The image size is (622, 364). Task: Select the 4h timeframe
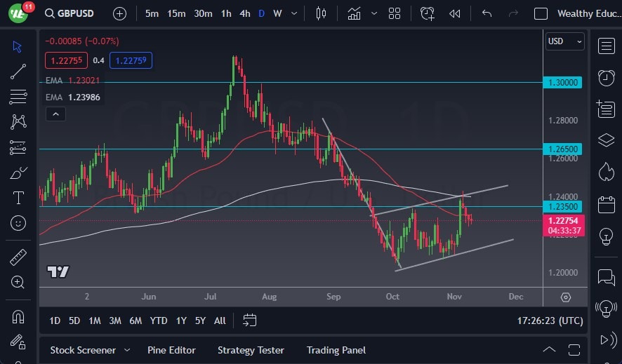pos(244,13)
